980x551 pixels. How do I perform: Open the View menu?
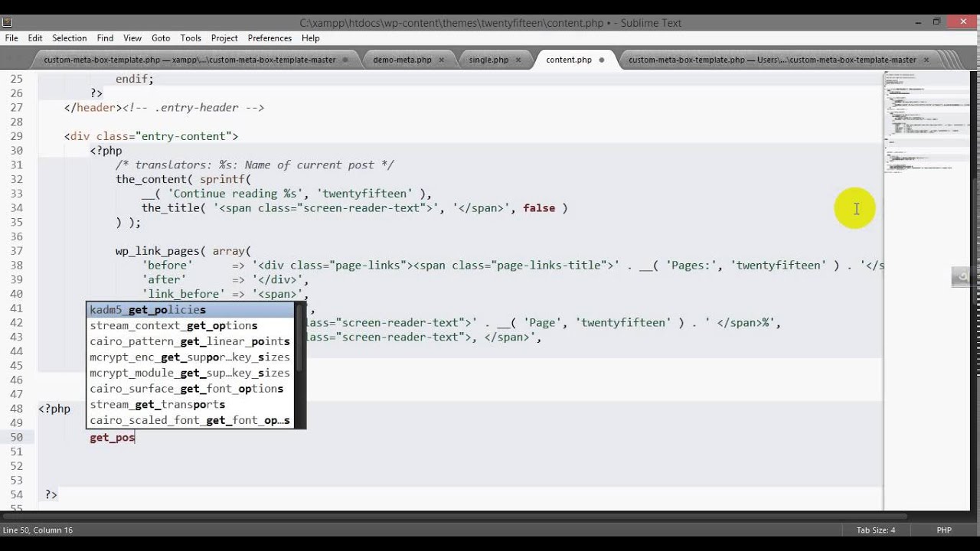click(132, 37)
